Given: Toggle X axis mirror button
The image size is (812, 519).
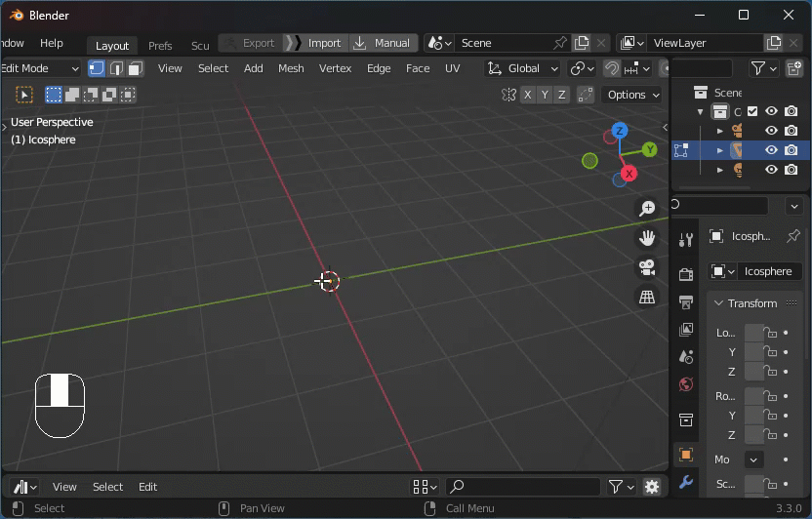Looking at the screenshot, I should click(528, 95).
